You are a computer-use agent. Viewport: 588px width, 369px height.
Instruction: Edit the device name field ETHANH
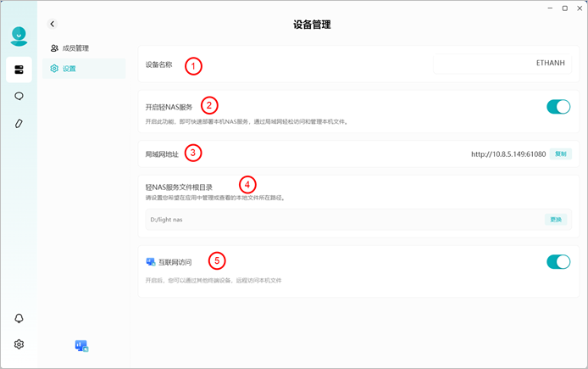pyautogui.click(x=502, y=64)
